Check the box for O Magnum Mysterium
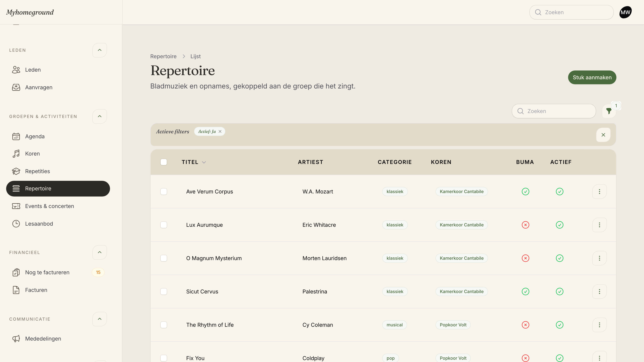Image resolution: width=644 pixels, height=362 pixels. pyautogui.click(x=163, y=258)
